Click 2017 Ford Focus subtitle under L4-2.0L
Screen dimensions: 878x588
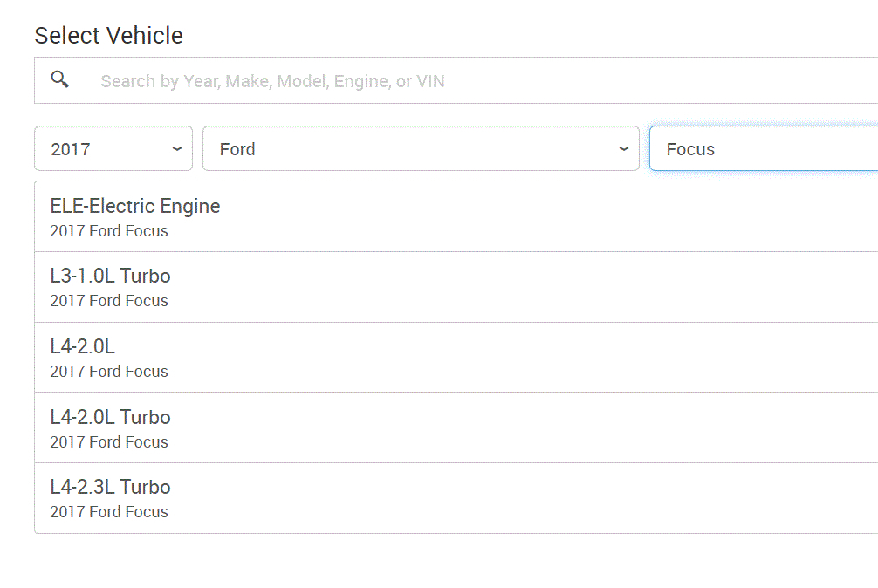pos(109,372)
